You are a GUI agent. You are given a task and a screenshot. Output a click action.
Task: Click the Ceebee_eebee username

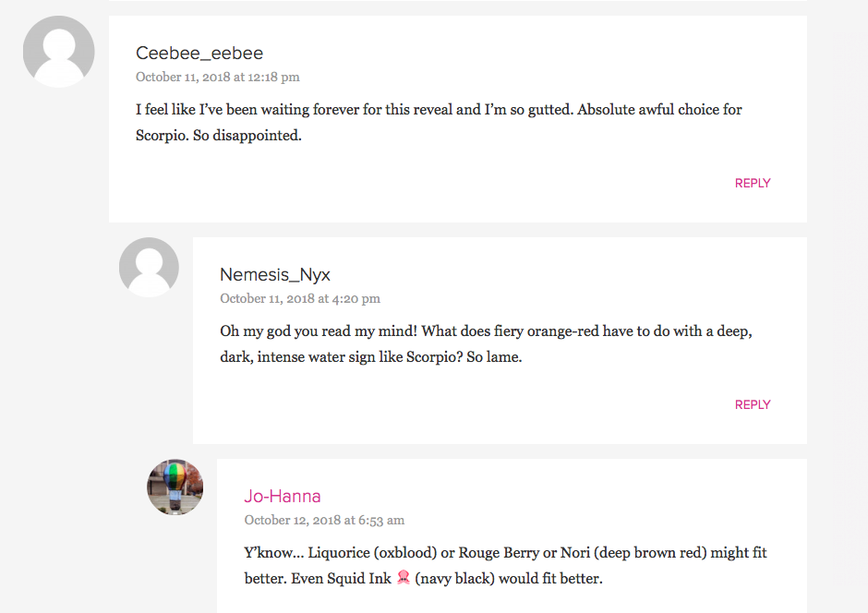coord(199,53)
